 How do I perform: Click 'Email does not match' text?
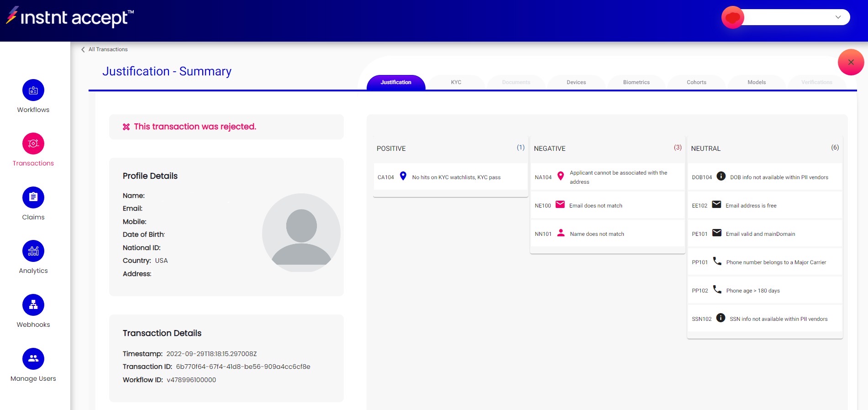coord(596,206)
